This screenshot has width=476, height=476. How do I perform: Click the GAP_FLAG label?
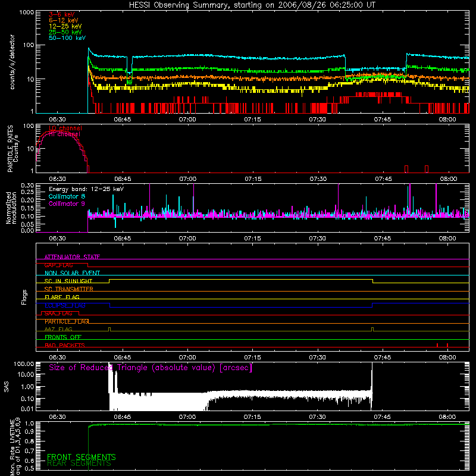58,265
